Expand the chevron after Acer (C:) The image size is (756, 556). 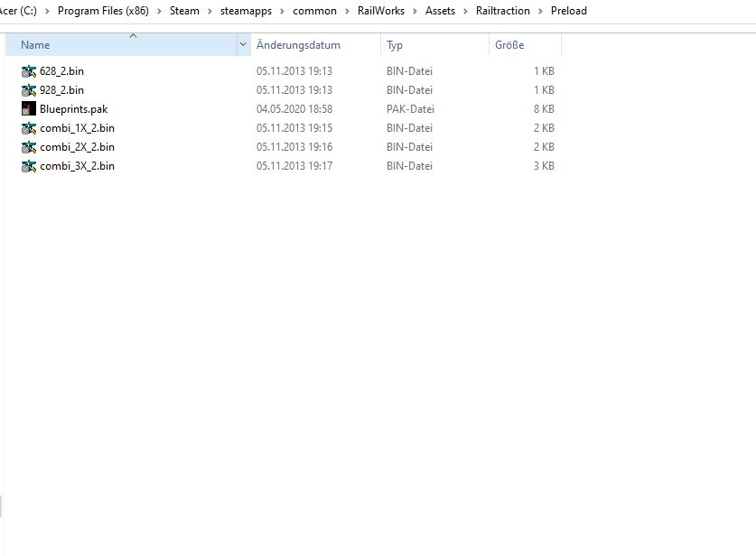tap(47, 11)
